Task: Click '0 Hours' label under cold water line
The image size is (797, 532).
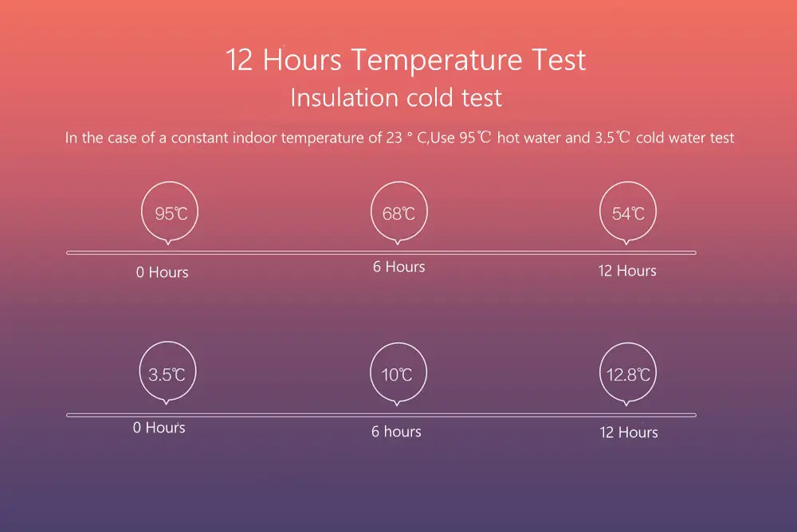Action: [x=159, y=428]
